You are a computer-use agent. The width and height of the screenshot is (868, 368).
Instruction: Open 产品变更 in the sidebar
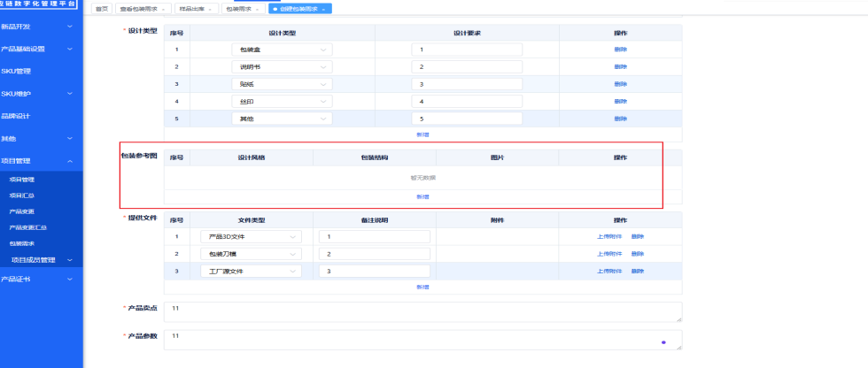tap(22, 211)
